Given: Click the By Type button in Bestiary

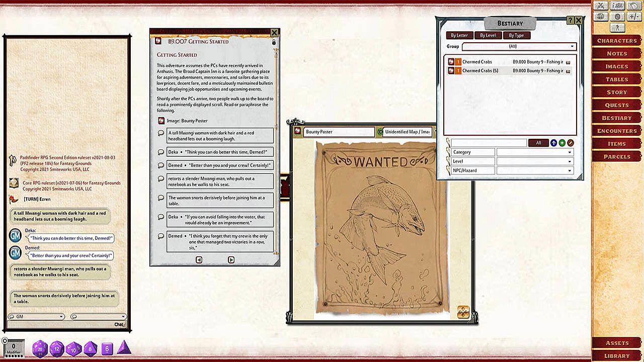Looking at the screenshot, I should (x=517, y=35).
